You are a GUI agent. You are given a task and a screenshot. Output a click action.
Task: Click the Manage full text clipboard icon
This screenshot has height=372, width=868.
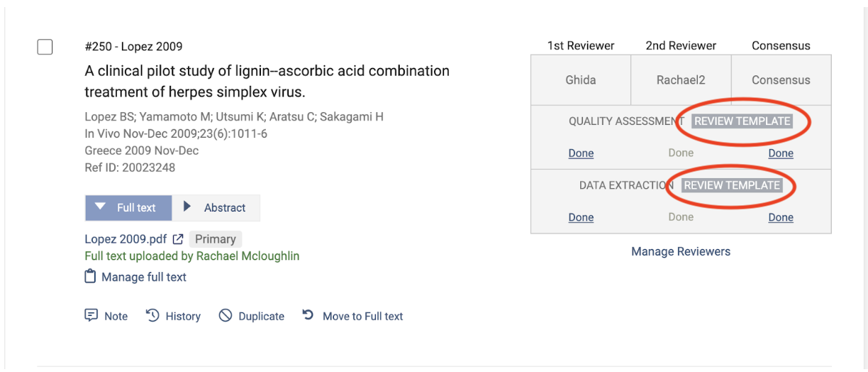click(90, 277)
